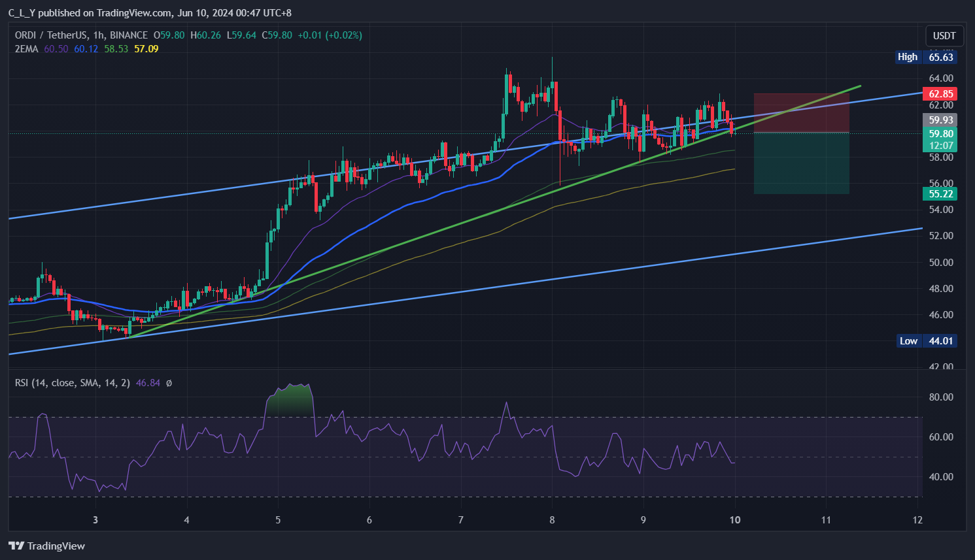975x560 pixels.
Task: Click the EMA value 60.12 in blue
Action: tap(86, 49)
